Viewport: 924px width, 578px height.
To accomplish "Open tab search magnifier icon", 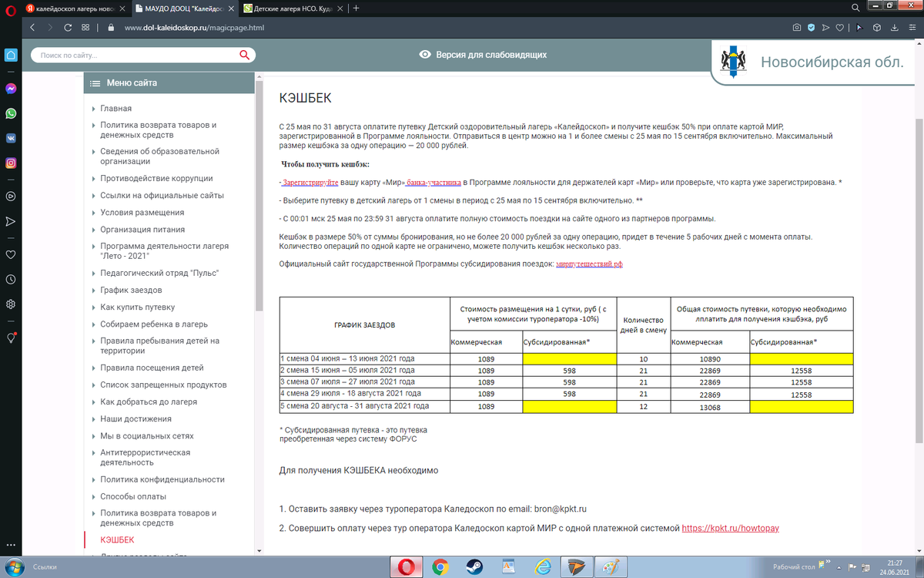I will (x=856, y=7).
